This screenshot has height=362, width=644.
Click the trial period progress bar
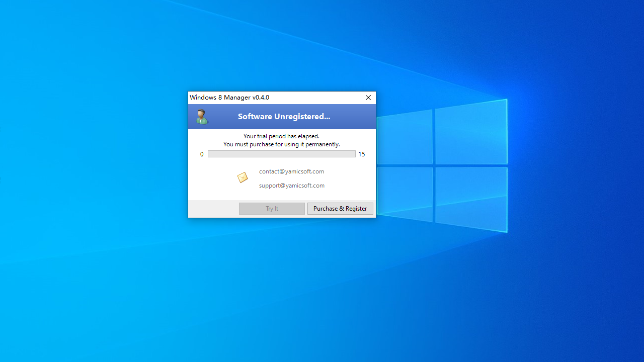click(x=281, y=154)
